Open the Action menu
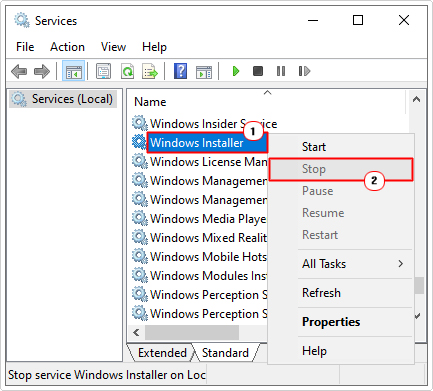 pyautogui.click(x=67, y=47)
